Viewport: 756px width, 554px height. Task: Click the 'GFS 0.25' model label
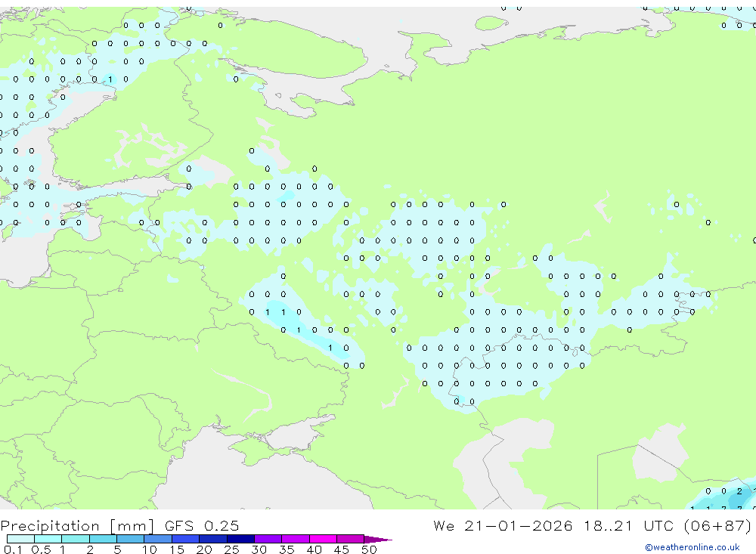tap(202, 525)
